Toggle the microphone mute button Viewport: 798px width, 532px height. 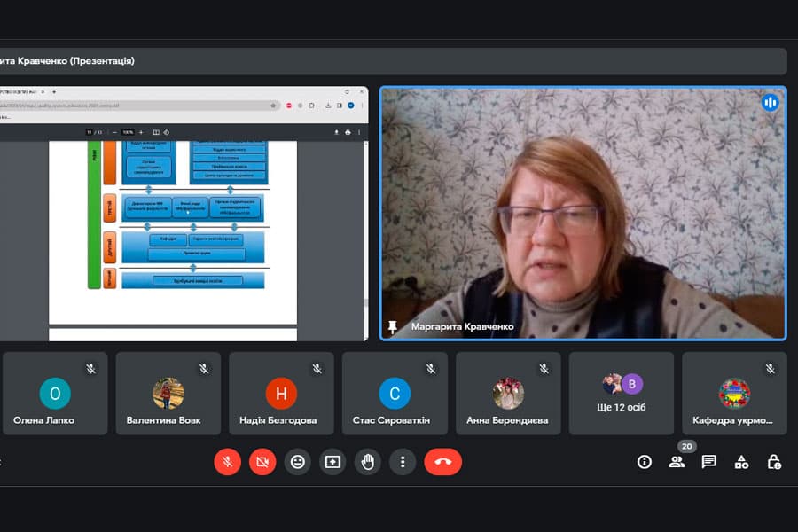coord(227,462)
